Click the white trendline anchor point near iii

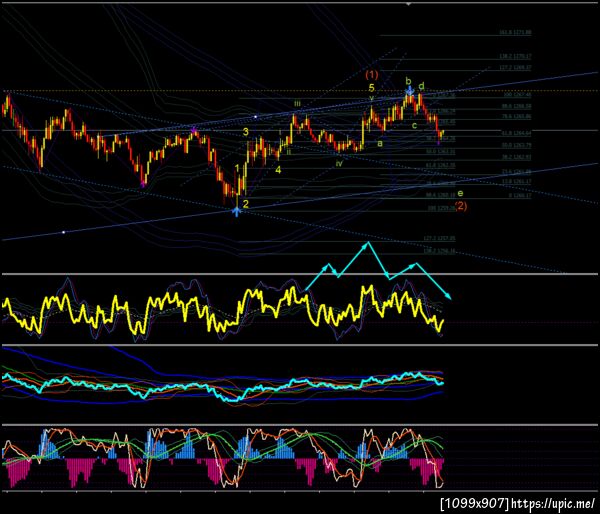click(x=256, y=116)
